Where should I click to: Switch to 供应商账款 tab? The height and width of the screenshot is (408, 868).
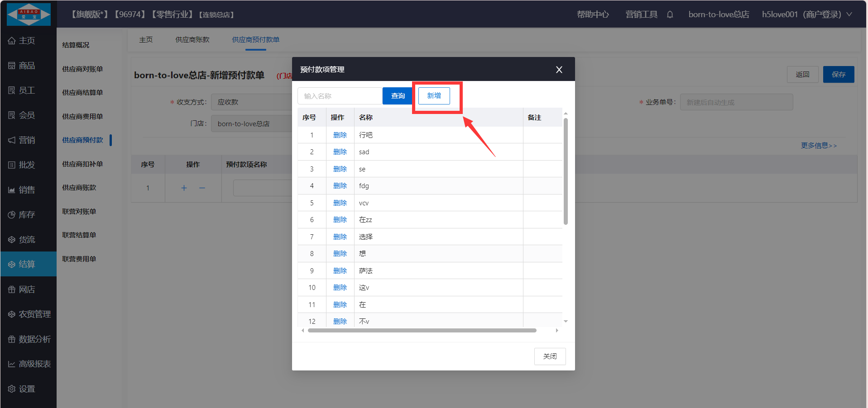(192, 40)
